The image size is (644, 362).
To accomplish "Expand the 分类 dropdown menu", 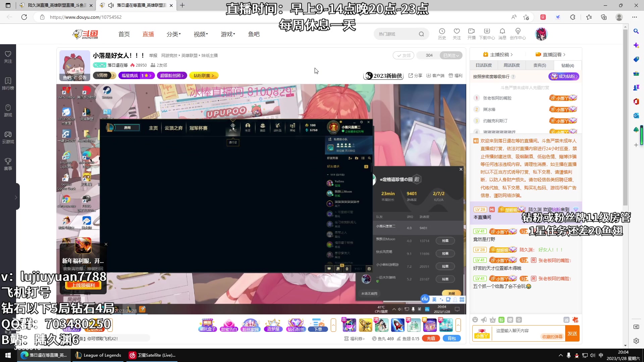I will click(173, 34).
